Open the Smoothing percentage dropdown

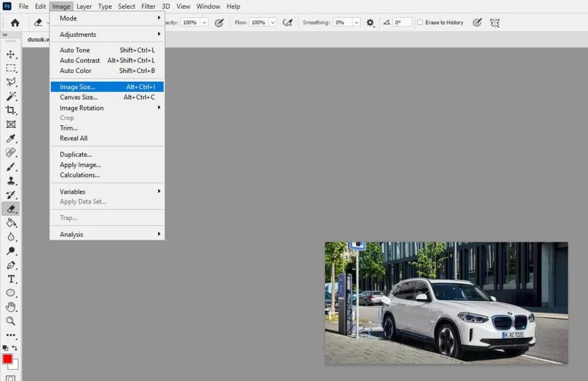click(356, 22)
